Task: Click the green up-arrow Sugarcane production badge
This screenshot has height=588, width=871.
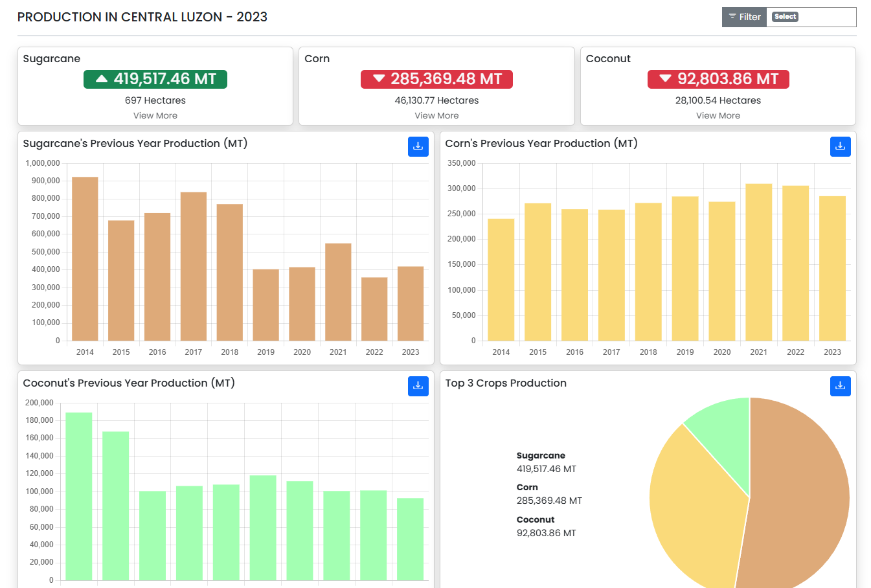Action: tap(155, 79)
